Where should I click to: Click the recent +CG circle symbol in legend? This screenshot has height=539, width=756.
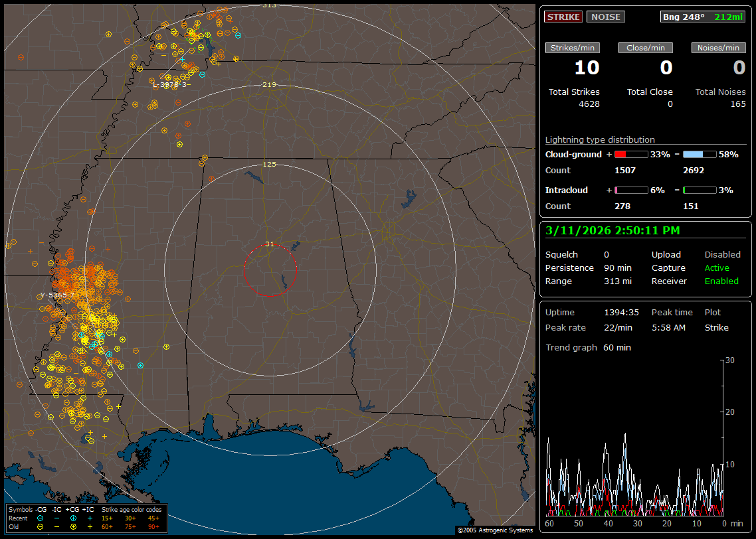coord(73,518)
